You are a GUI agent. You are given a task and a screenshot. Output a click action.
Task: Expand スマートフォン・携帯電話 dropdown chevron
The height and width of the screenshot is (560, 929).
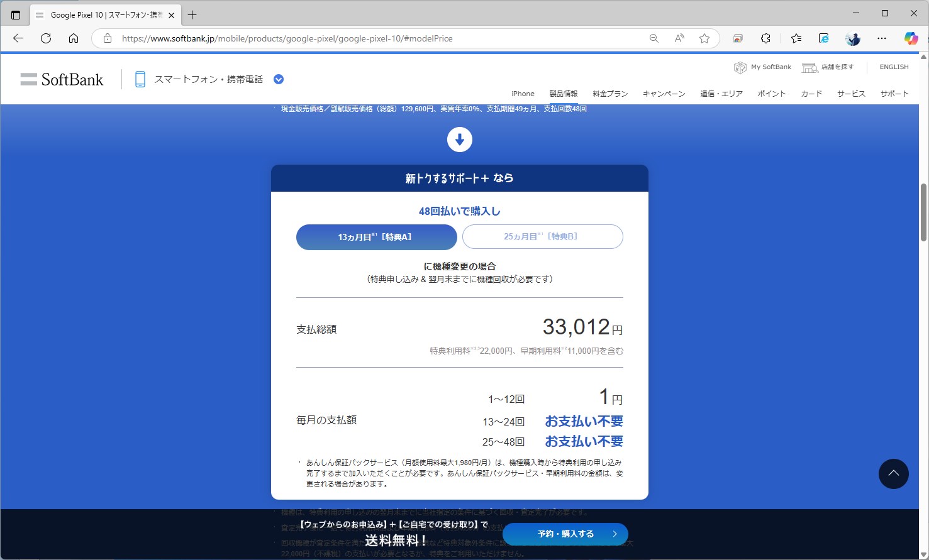pos(279,79)
